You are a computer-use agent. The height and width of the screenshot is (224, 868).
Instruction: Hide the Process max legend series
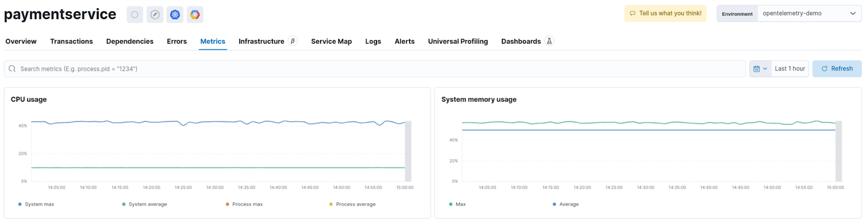point(247,204)
